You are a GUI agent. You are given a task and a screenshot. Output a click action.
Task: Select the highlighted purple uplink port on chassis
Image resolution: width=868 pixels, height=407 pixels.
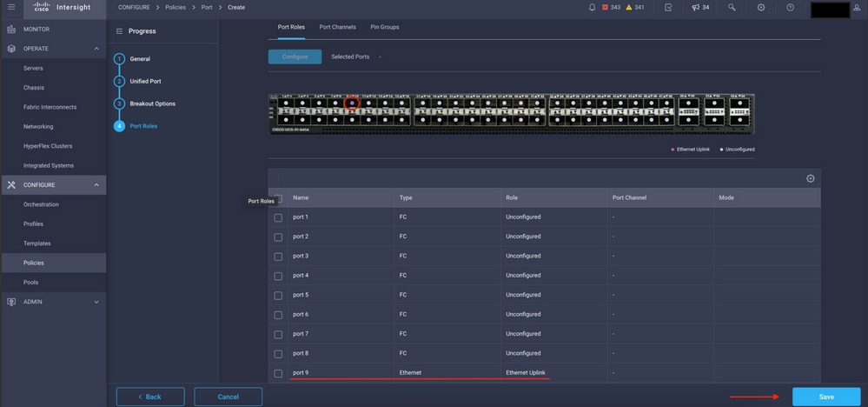pos(352,103)
